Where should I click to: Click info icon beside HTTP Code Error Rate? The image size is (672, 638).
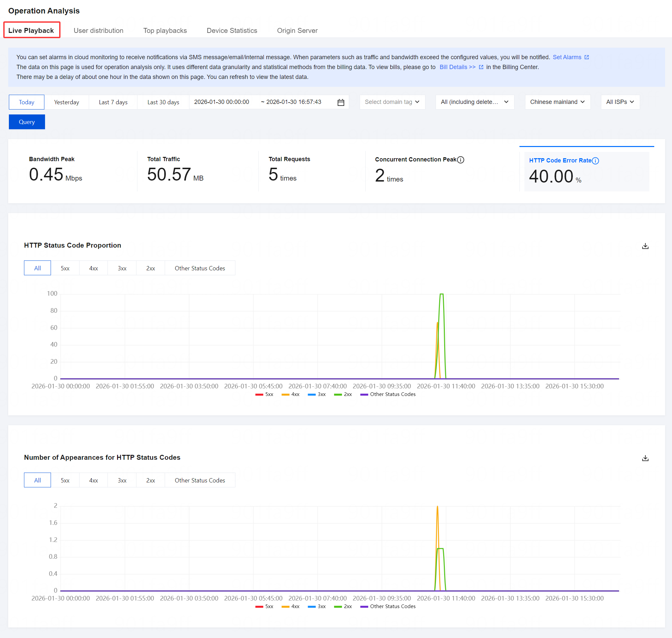pyautogui.click(x=595, y=160)
